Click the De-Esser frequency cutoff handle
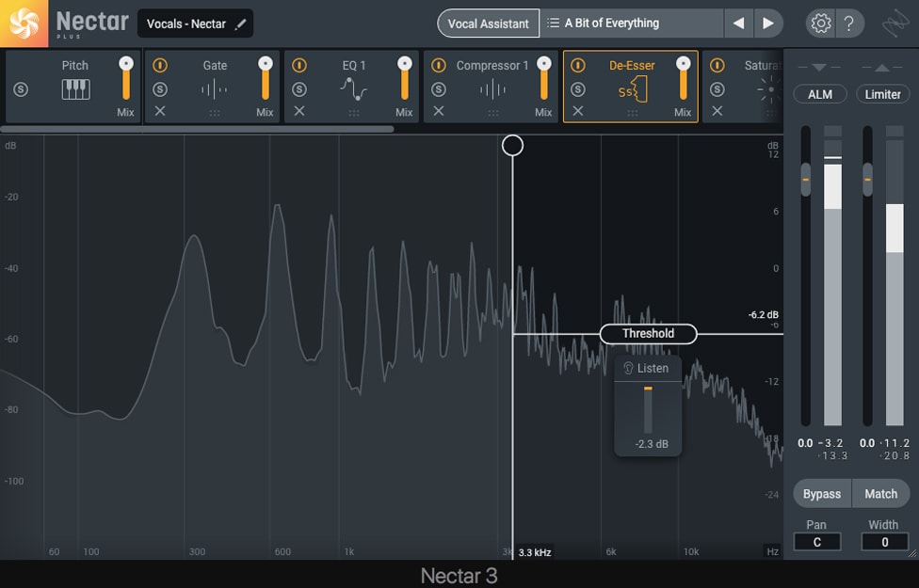Screen dimensions: 919x588 [x=513, y=145]
